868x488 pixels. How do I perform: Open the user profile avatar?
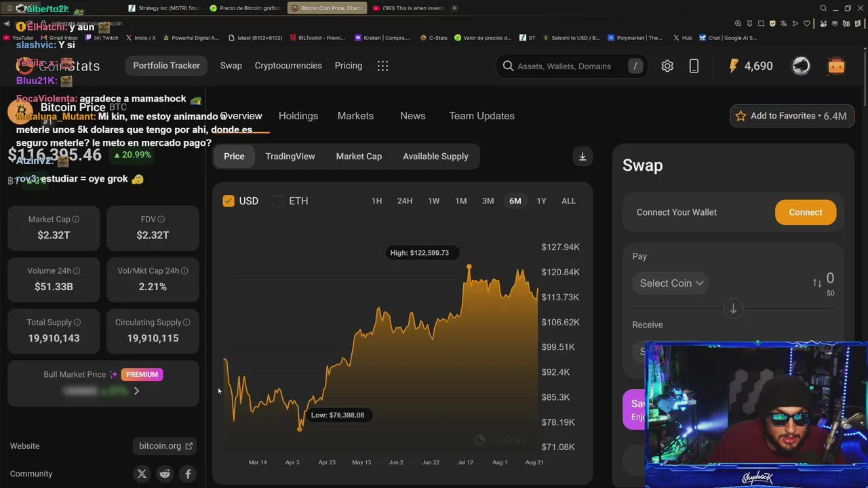801,66
